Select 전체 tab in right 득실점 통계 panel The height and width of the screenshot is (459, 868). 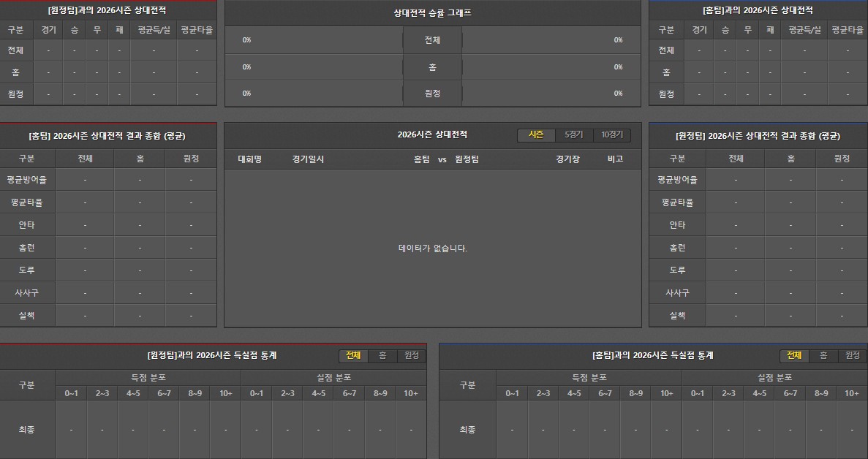(794, 356)
